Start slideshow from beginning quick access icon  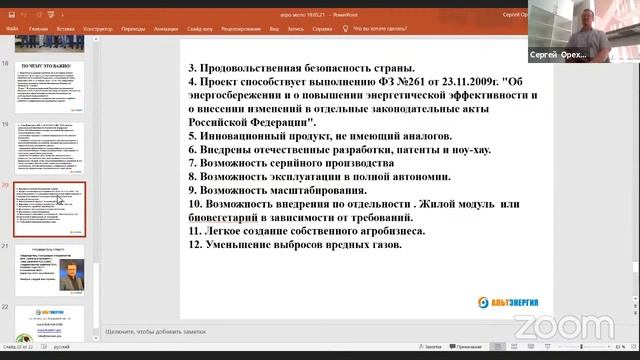point(51,15)
